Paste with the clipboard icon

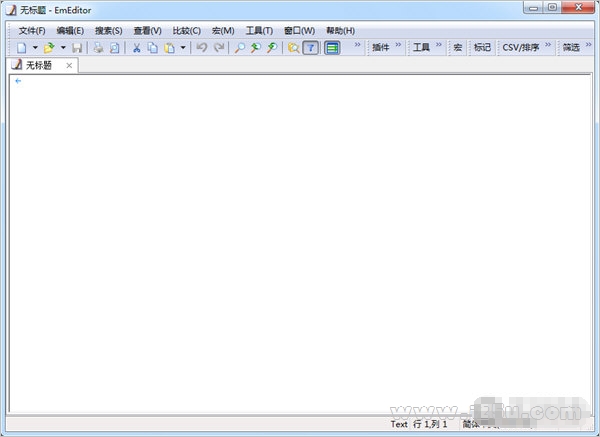(x=169, y=48)
